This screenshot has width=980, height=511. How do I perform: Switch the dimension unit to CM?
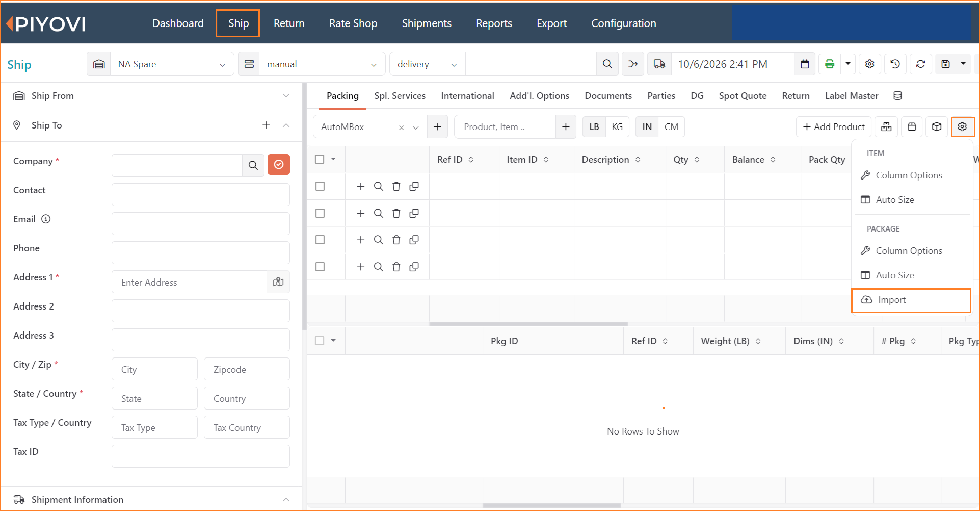[671, 126]
